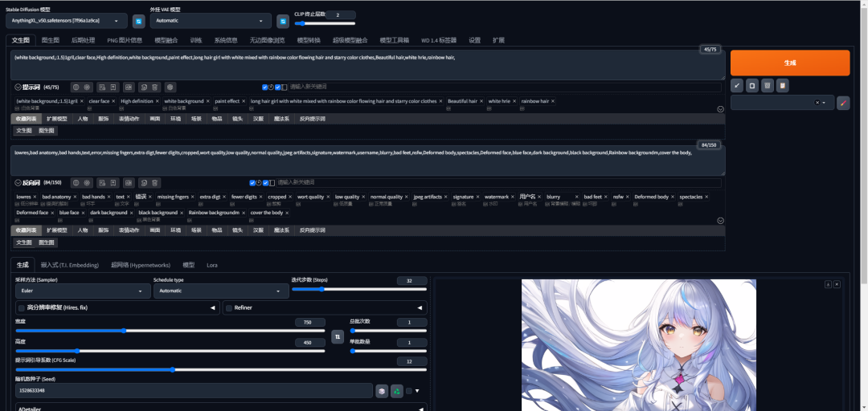Remove the 'High definition' prompt tag
Screen dimensions: 868x411
coord(158,101)
